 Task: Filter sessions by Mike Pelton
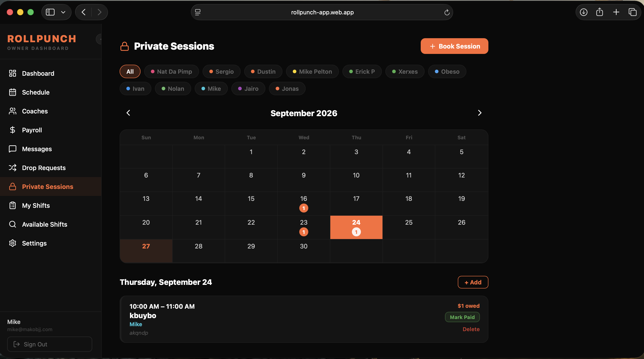[x=312, y=71]
